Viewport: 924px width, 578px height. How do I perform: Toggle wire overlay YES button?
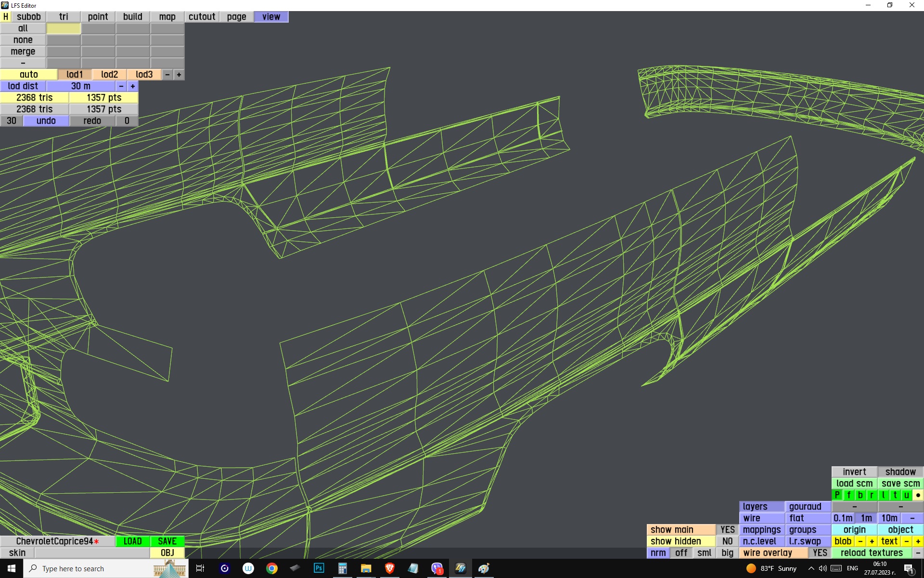(820, 553)
